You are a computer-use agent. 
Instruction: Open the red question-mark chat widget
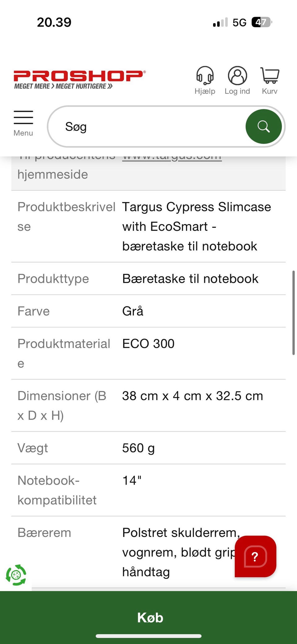pyautogui.click(x=255, y=556)
